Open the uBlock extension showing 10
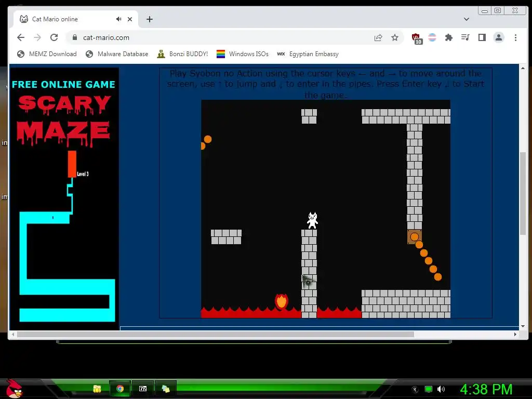This screenshot has width=532, height=399. click(417, 38)
